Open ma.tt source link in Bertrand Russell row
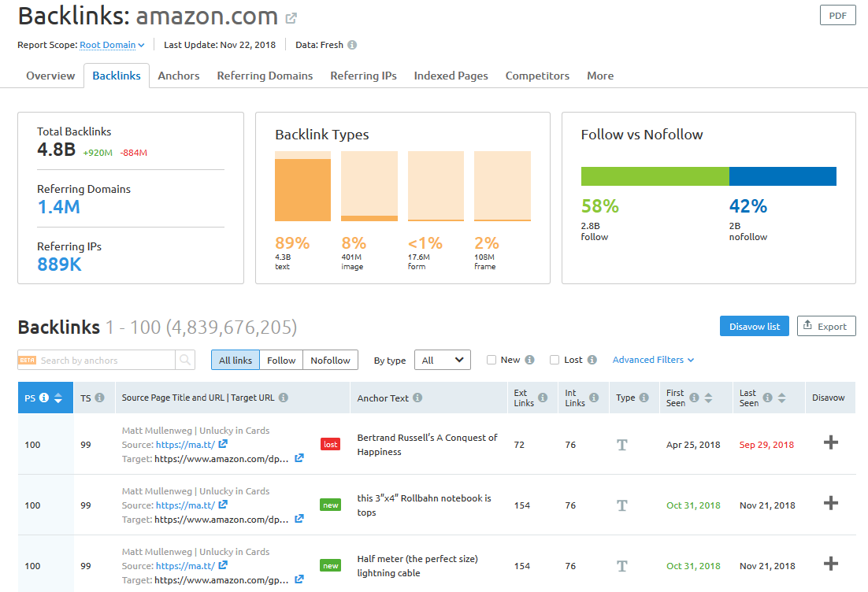Screen dimensions: 868x592 [185, 444]
